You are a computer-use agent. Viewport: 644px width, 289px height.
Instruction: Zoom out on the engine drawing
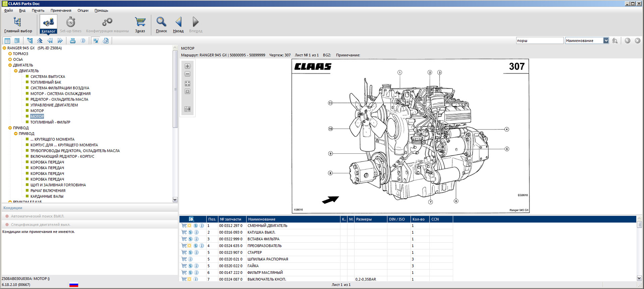(x=188, y=74)
